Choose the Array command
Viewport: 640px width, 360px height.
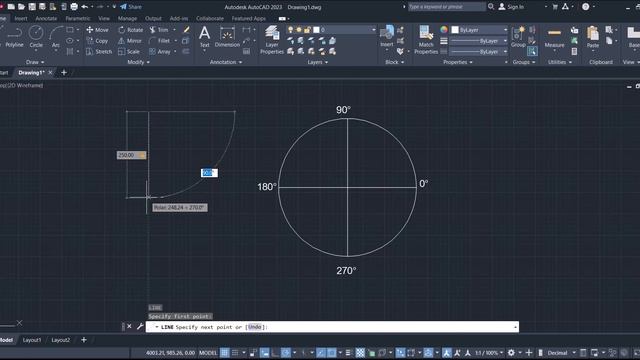point(160,52)
